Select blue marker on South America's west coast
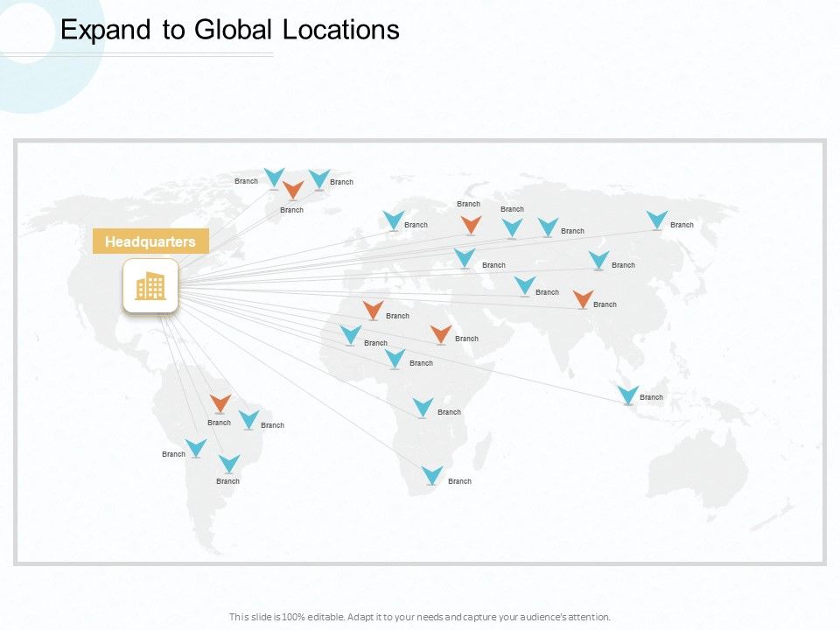This screenshot has height=630, width=840. coord(196,448)
